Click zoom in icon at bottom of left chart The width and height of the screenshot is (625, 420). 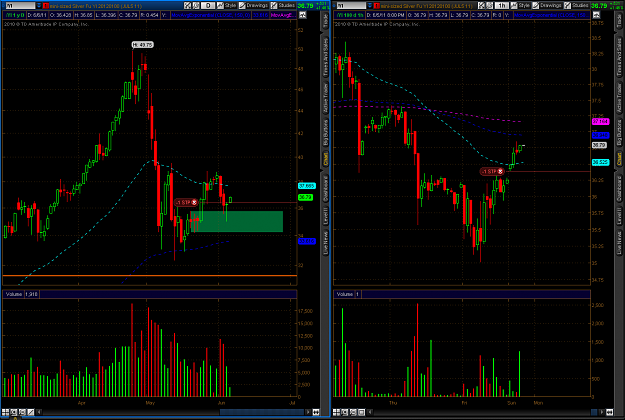[14, 412]
